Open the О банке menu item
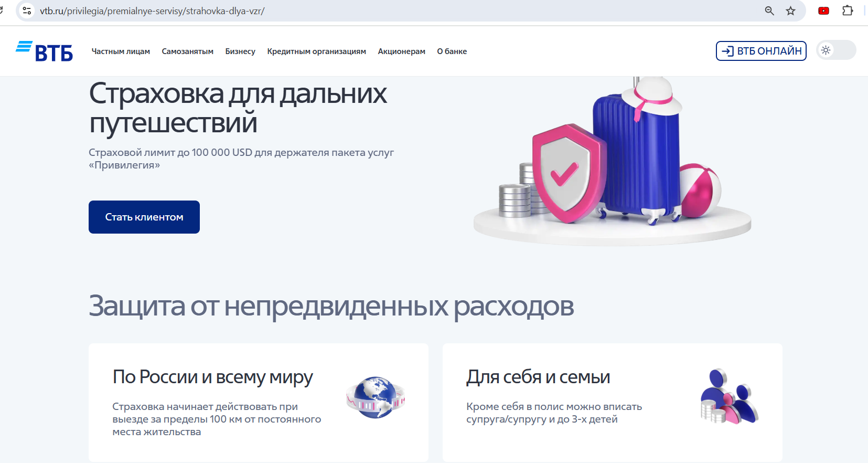 pos(452,51)
